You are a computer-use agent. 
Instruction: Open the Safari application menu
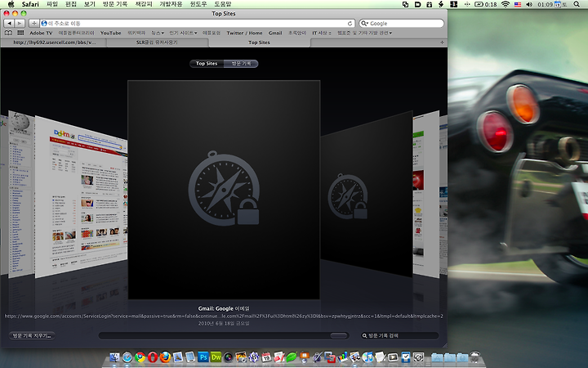(30, 4)
